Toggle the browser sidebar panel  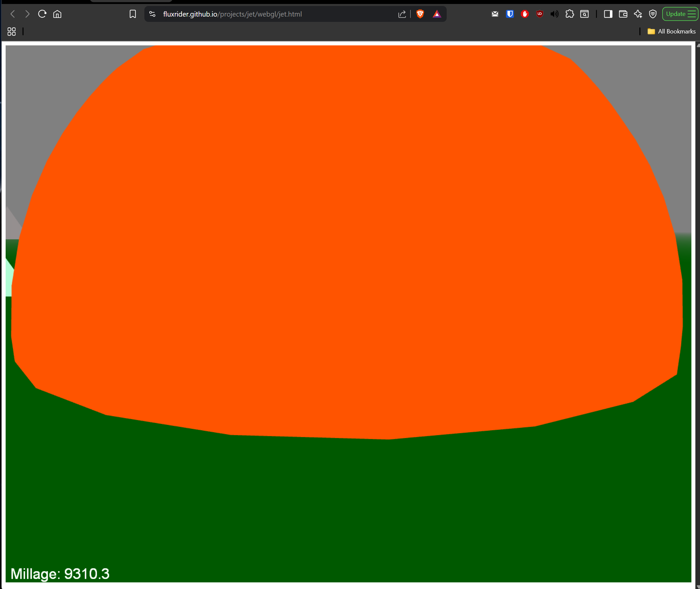pyautogui.click(x=608, y=14)
